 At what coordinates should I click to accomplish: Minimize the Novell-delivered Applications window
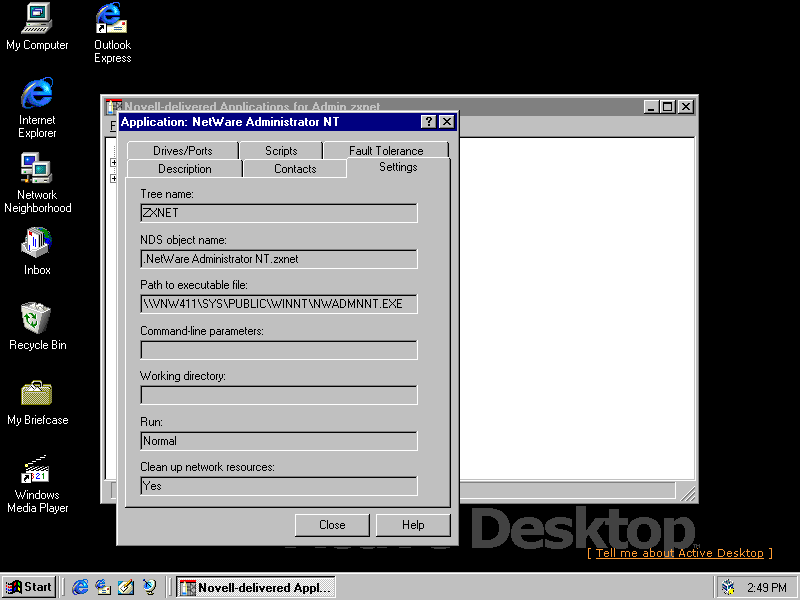click(x=651, y=107)
